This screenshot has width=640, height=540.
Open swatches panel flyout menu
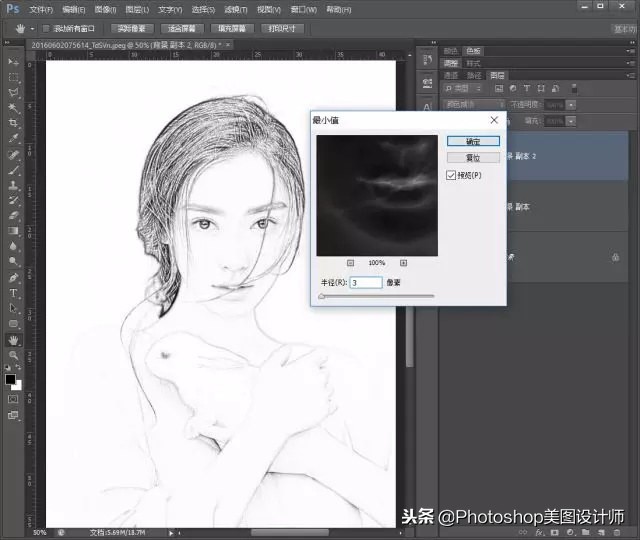pyautogui.click(x=629, y=51)
